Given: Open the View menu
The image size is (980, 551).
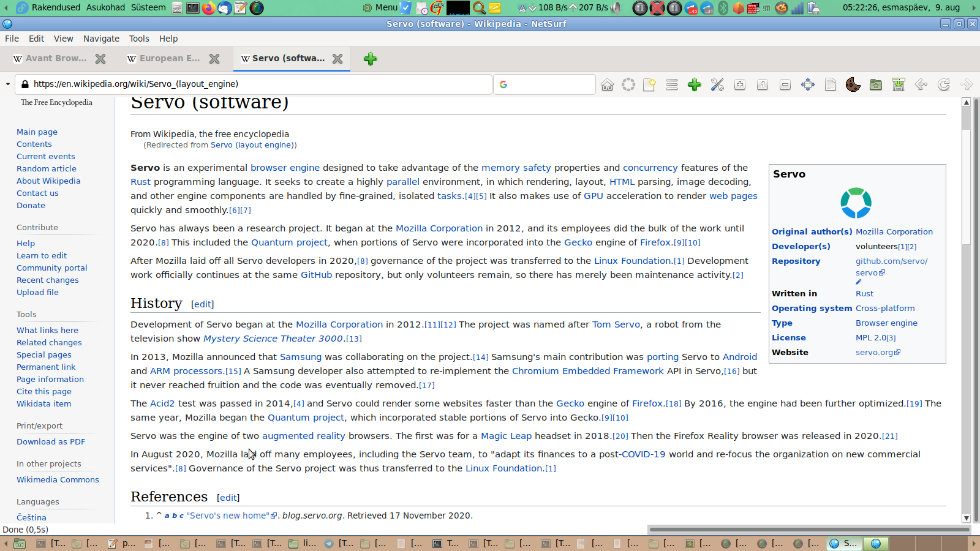Looking at the screenshot, I should point(64,39).
